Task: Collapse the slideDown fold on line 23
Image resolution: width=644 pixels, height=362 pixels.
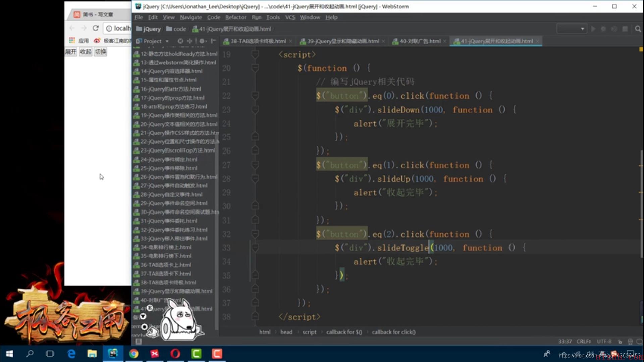Action: click(255, 110)
